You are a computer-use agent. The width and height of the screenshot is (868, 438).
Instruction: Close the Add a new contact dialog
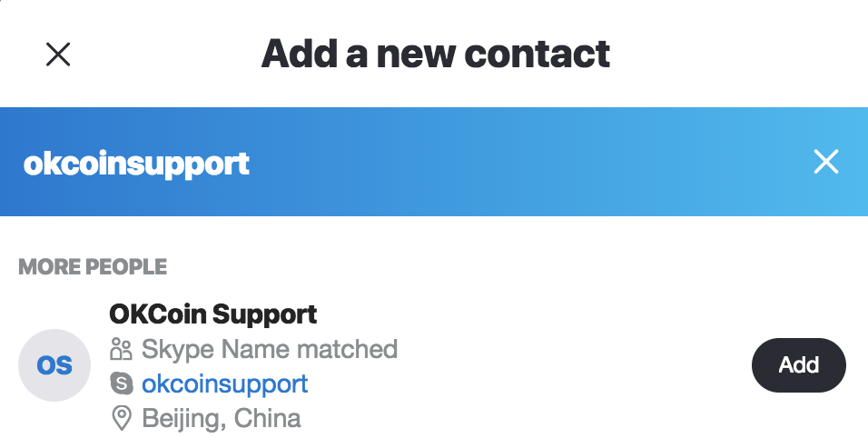click(57, 55)
